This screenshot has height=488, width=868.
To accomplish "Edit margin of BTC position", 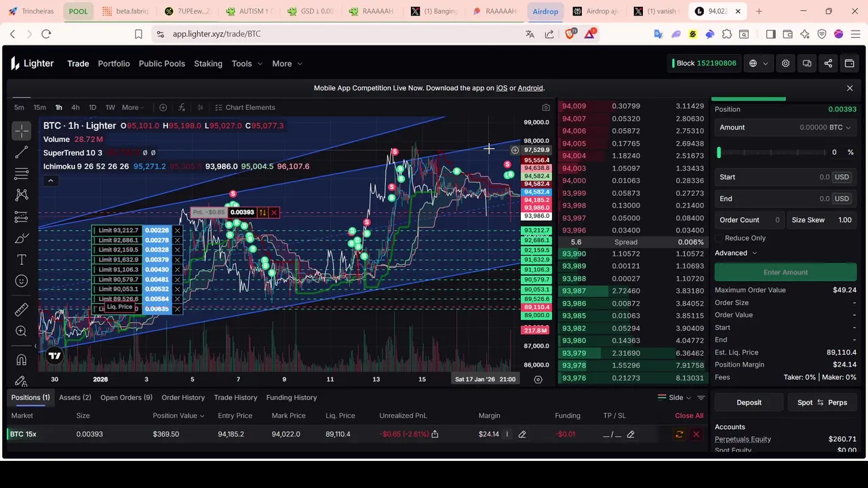I will [522, 434].
